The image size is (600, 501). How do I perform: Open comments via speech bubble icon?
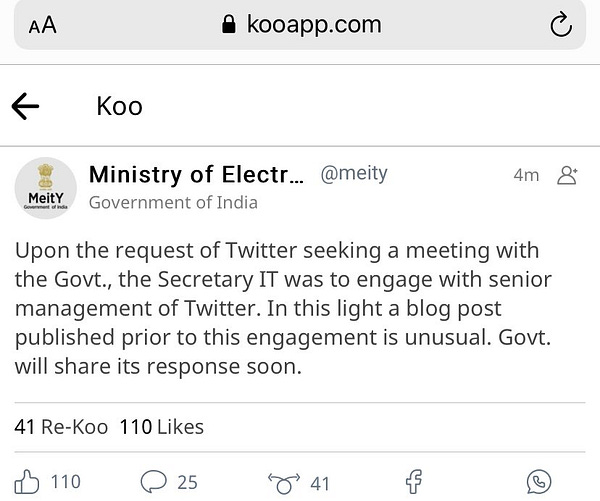tap(153, 481)
